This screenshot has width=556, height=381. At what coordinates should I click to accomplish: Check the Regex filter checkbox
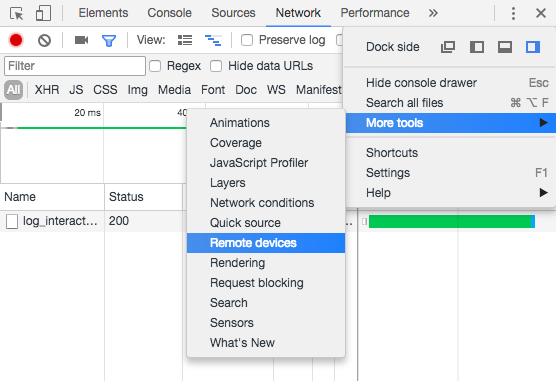pyautogui.click(x=155, y=66)
